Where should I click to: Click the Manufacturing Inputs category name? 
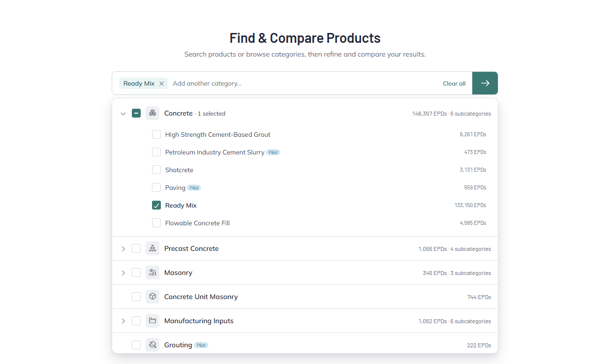[199, 321]
